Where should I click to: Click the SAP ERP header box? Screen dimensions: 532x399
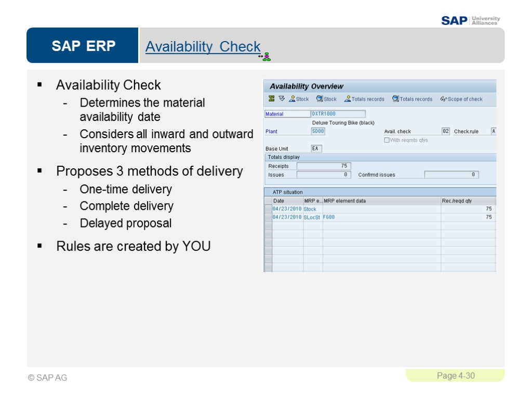[83, 46]
